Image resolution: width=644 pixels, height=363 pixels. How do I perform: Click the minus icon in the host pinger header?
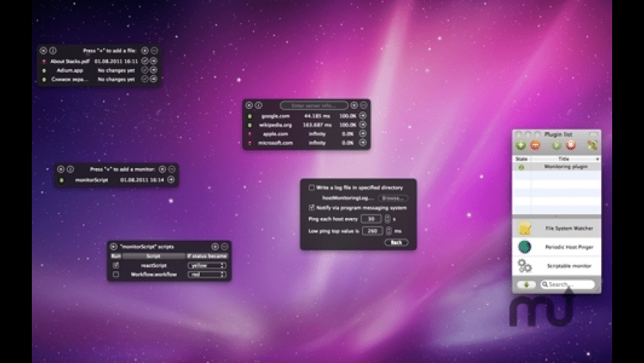(x=363, y=105)
